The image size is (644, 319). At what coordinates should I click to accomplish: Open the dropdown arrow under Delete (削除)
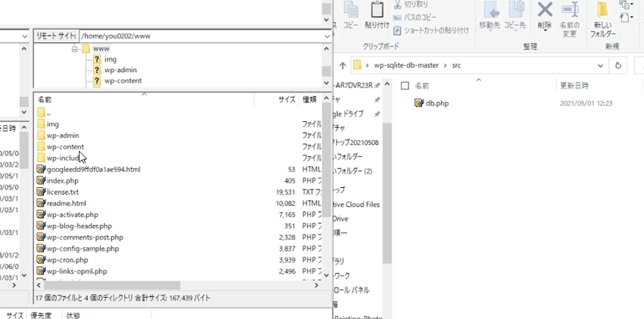click(x=545, y=31)
